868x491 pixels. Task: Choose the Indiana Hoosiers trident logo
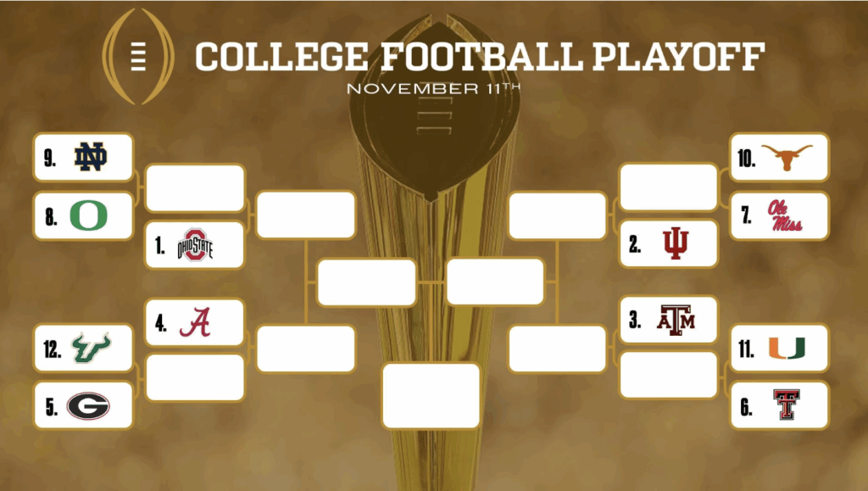click(x=676, y=244)
